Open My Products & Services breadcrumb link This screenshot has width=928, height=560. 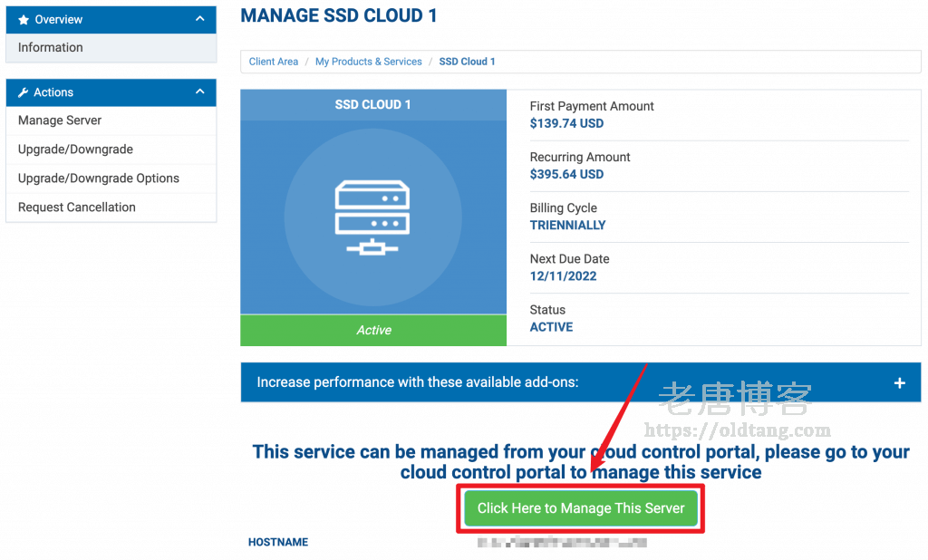point(368,62)
